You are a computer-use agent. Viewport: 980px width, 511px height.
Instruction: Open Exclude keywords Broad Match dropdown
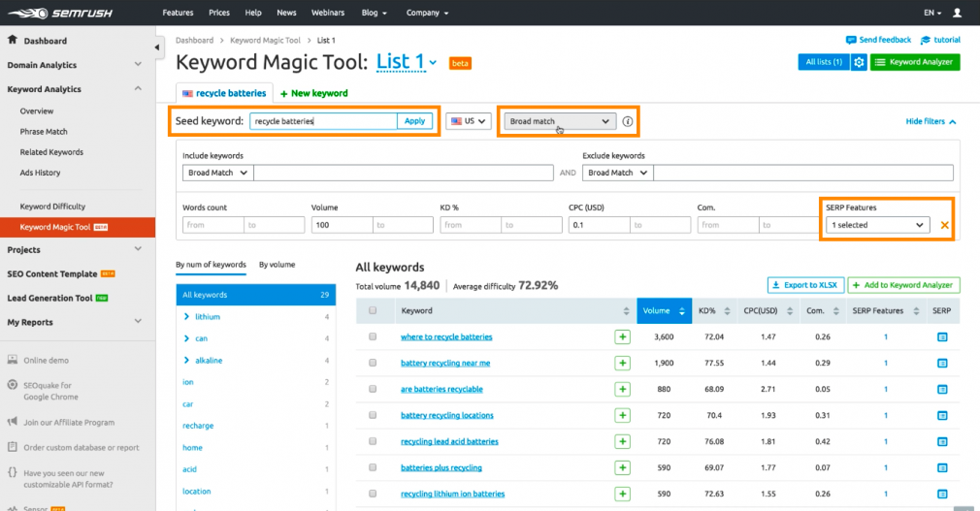click(x=617, y=173)
